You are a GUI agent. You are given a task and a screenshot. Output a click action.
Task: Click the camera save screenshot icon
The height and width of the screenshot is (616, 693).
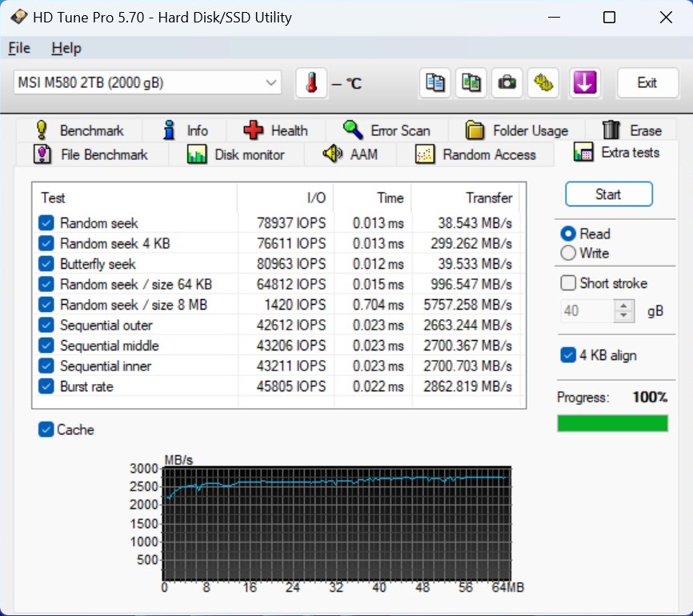coord(507,82)
